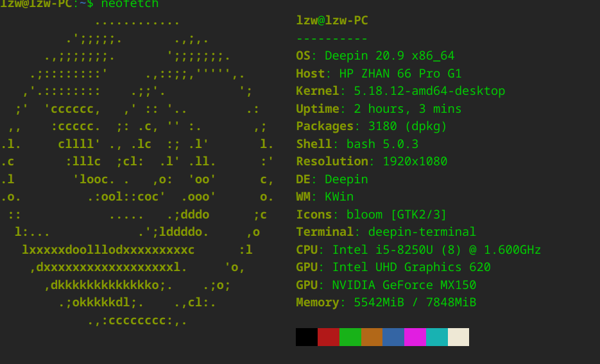Click the Shell bash 5.0.3 line
The image size is (600, 364).
(x=357, y=144)
